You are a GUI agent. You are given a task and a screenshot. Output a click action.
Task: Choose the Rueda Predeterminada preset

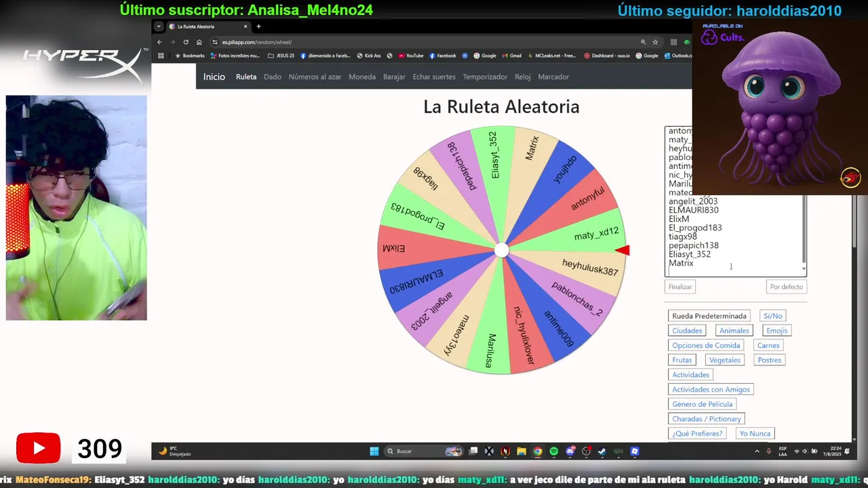tap(709, 316)
